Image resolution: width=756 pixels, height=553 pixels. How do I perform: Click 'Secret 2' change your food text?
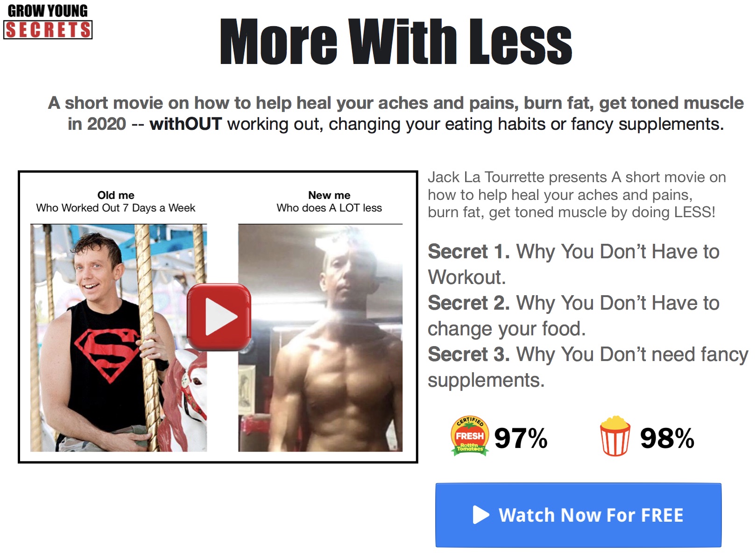[x=573, y=316]
